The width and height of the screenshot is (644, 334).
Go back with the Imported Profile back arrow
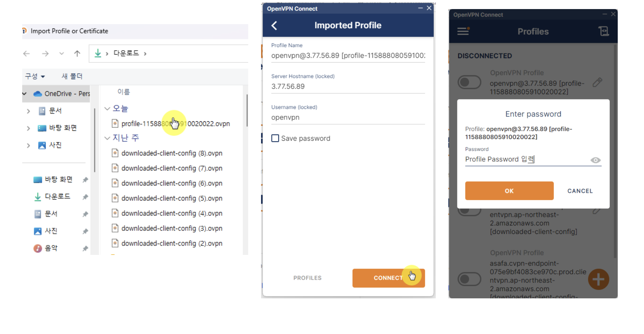pos(274,26)
